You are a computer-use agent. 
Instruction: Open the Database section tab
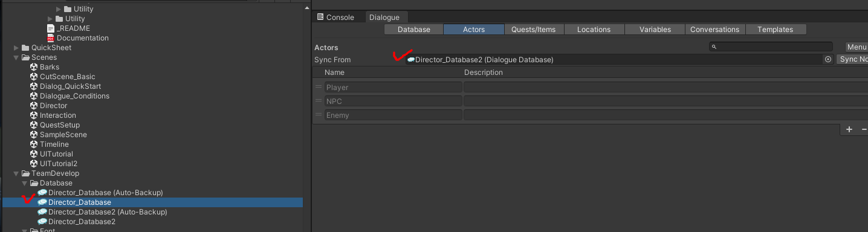coord(414,29)
